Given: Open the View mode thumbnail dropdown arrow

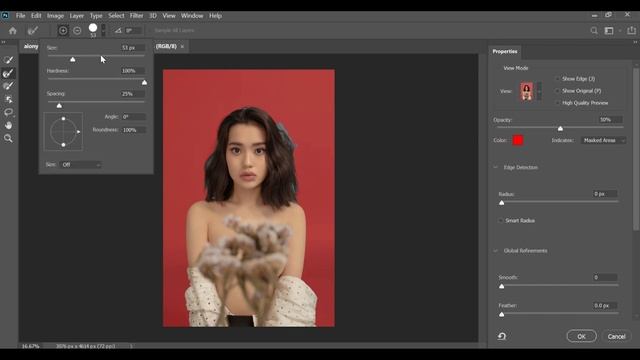Looking at the screenshot, I should coord(539,91).
